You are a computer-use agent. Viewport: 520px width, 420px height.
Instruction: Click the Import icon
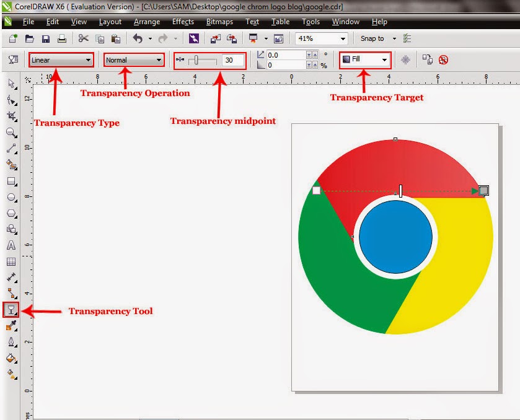216,39
